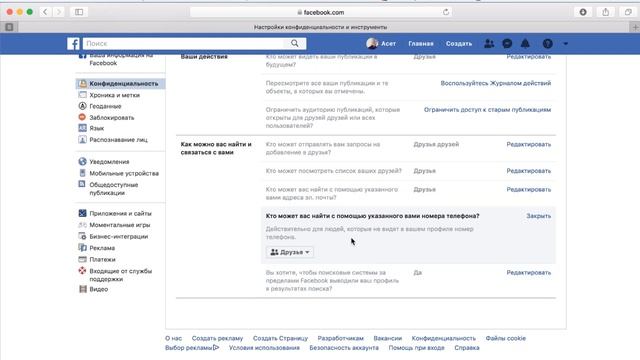This screenshot has width=640, height=360.
Task: Click the Видео sidebar icon
Action: pos(82,289)
